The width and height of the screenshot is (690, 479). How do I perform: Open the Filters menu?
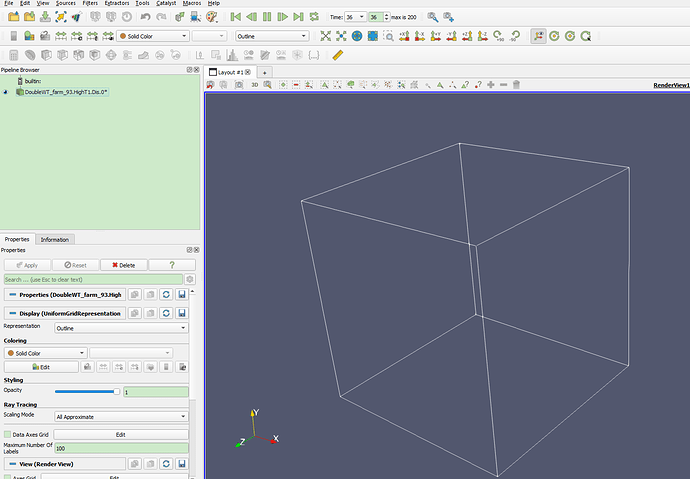coord(91,4)
